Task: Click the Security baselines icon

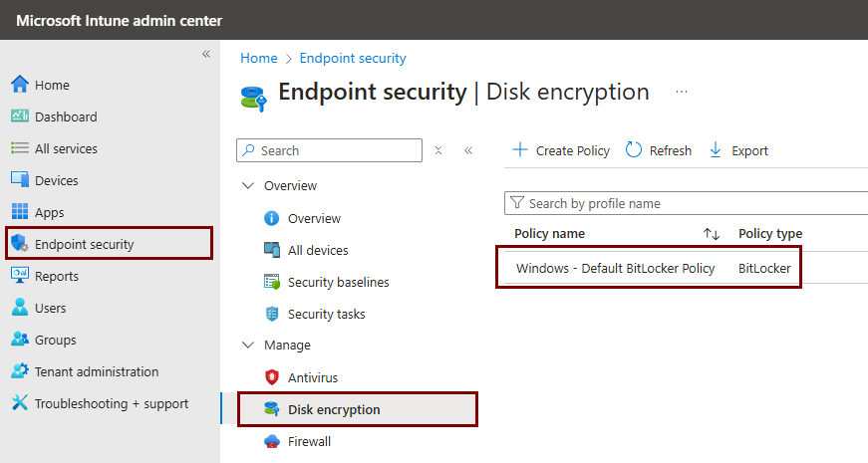Action: (271, 282)
